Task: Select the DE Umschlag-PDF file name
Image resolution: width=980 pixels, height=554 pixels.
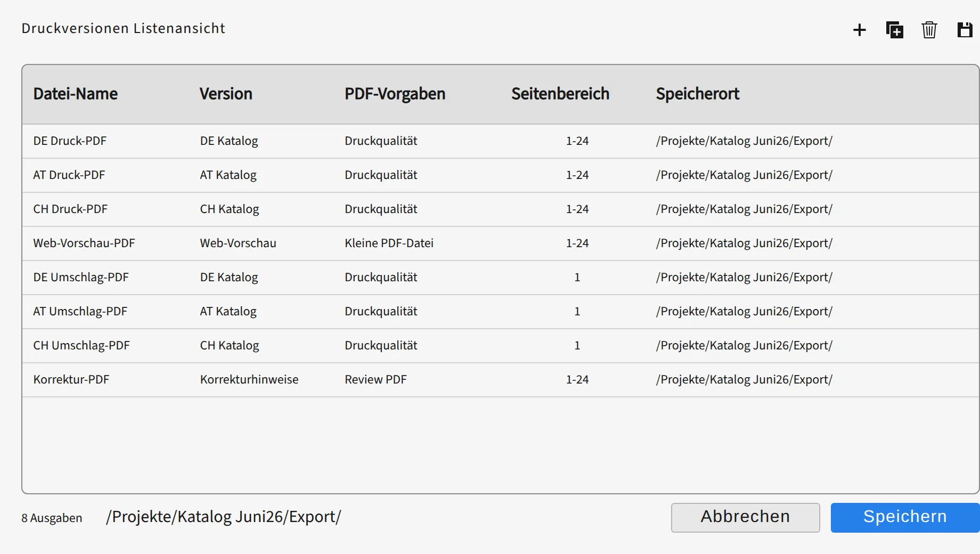Action: point(81,278)
